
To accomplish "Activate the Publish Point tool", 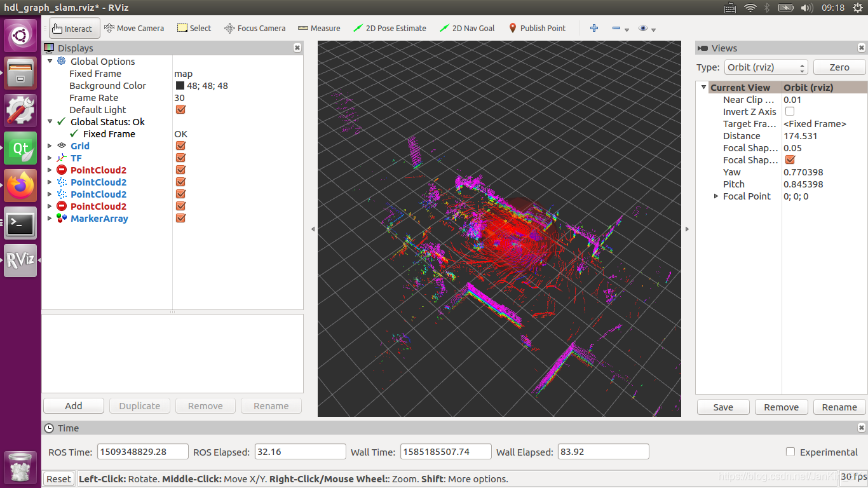I will (537, 28).
